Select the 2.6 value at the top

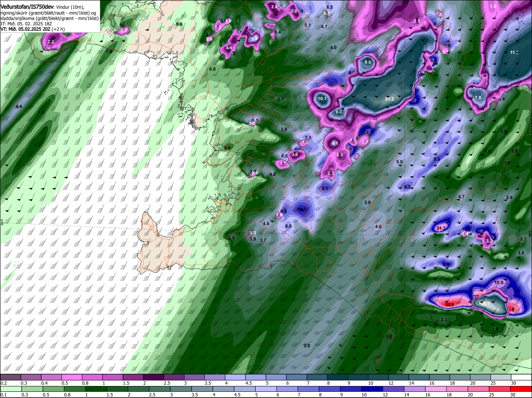274,7
